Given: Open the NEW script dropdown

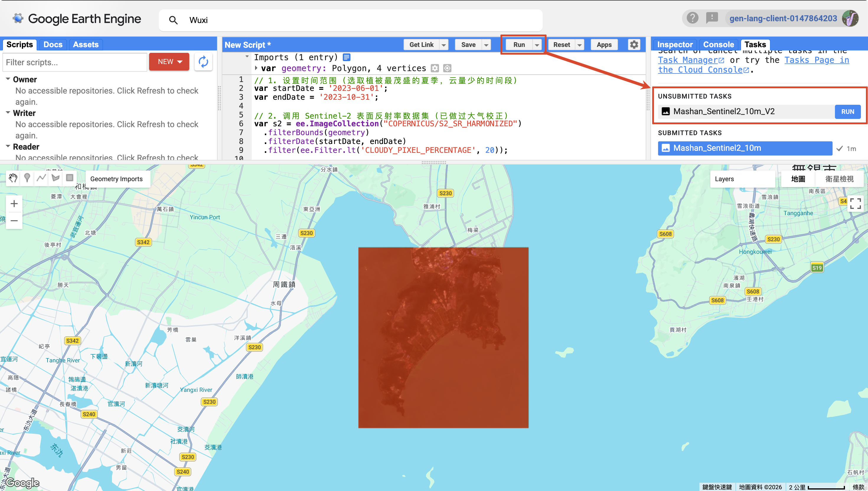Looking at the screenshot, I should 169,62.
